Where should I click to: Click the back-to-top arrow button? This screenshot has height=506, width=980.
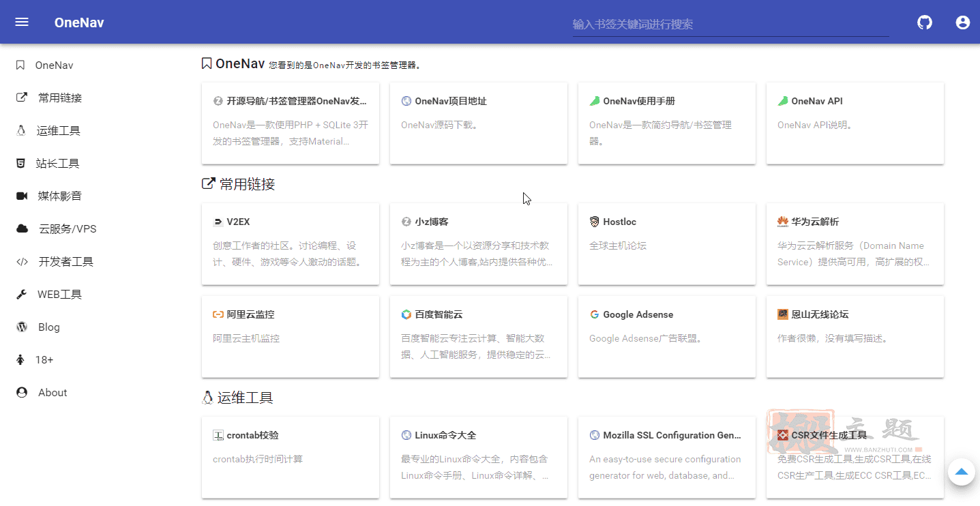pyautogui.click(x=962, y=471)
